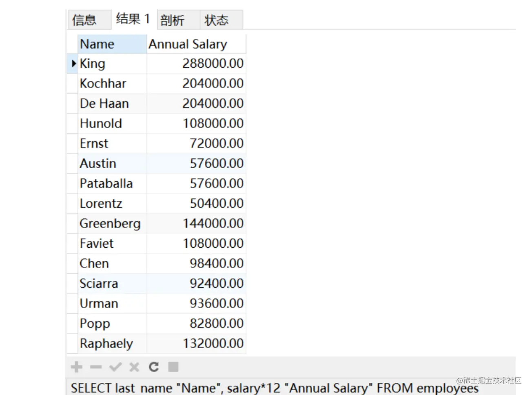Select the De Haan name cell
532x395 pixels.
pyautogui.click(x=112, y=104)
